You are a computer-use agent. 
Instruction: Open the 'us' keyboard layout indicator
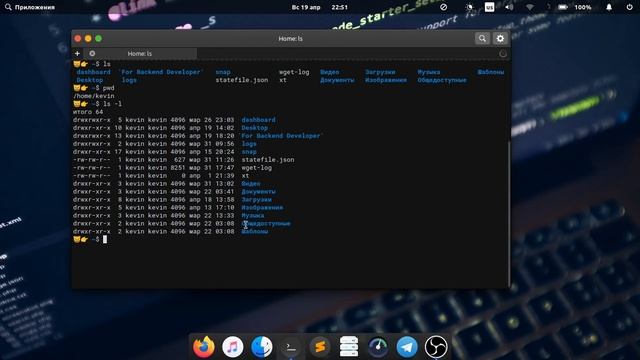tap(489, 7)
